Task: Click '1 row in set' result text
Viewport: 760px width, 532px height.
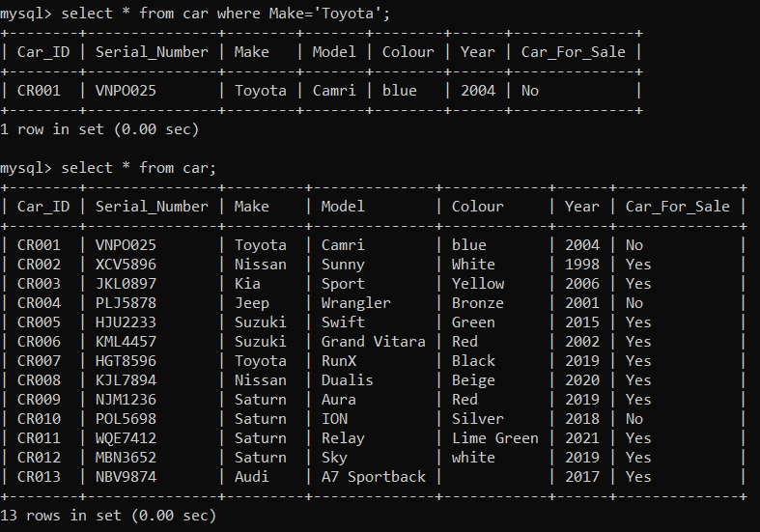Action: point(99,129)
